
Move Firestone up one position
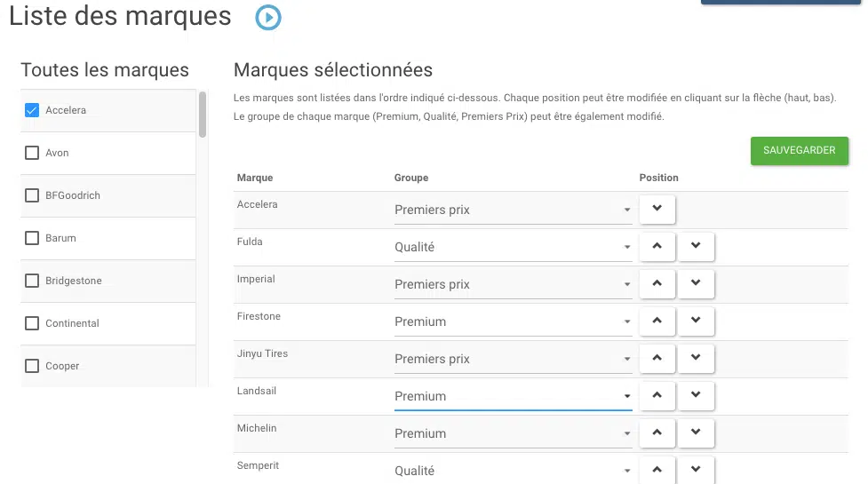point(657,321)
